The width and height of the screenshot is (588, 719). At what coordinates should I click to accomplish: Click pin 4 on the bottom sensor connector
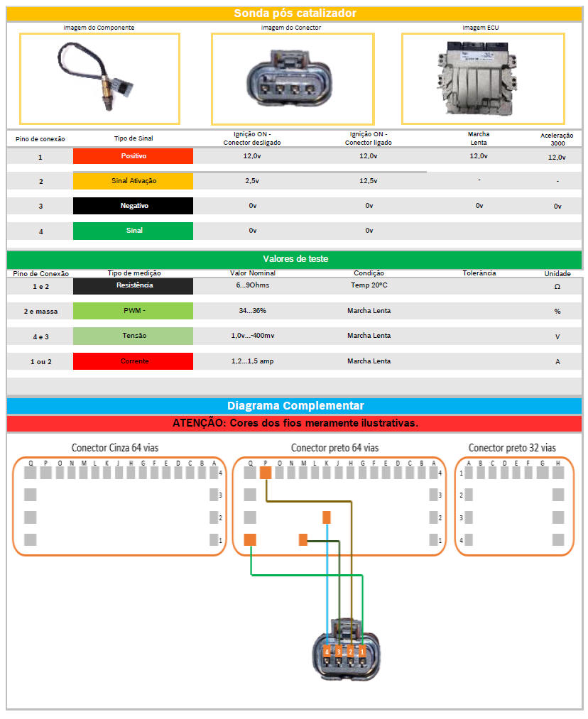(x=327, y=651)
